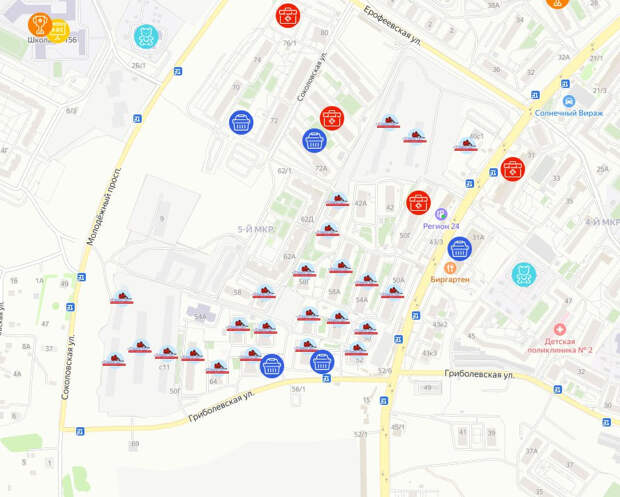Select the Солнечный Вираж car service icon
The height and width of the screenshot is (497, 620).
568,101
